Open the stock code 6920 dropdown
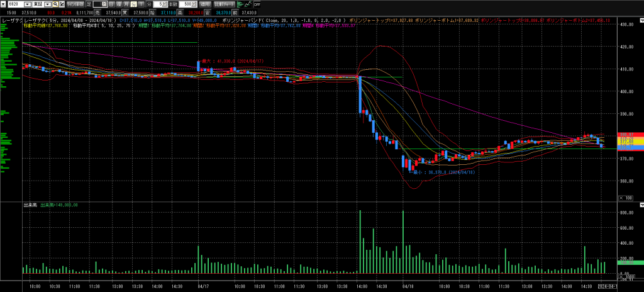This screenshot has width=644, height=292. 26,4
